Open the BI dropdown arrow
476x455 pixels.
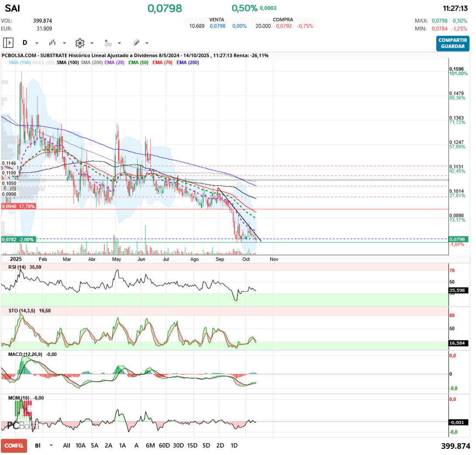point(52,445)
